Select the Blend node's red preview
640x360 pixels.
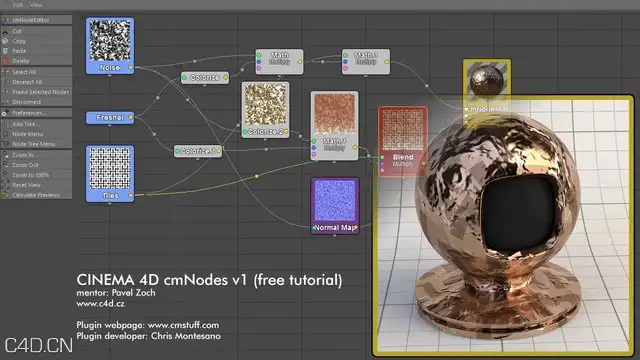pyautogui.click(x=403, y=130)
